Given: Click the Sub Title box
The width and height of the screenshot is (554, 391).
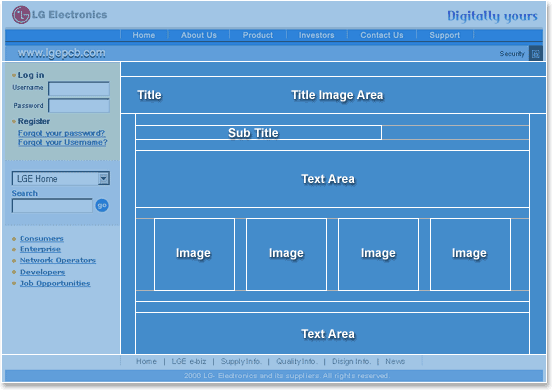Looking at the screenshot, I should tap(259, 133).
